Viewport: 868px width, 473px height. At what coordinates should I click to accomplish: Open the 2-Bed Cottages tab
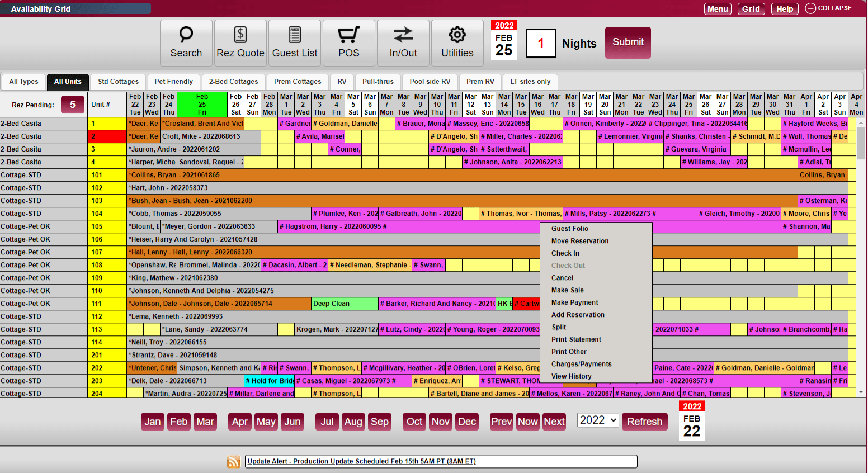point(234,82)
